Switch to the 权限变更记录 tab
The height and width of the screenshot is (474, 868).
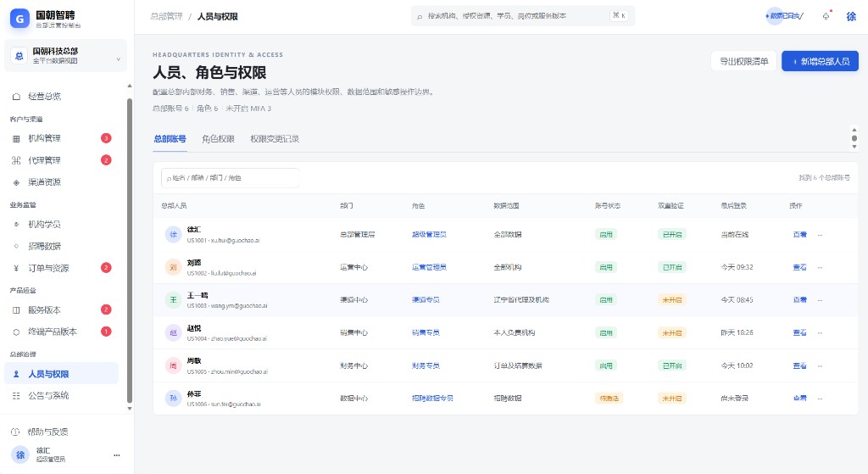275,139
